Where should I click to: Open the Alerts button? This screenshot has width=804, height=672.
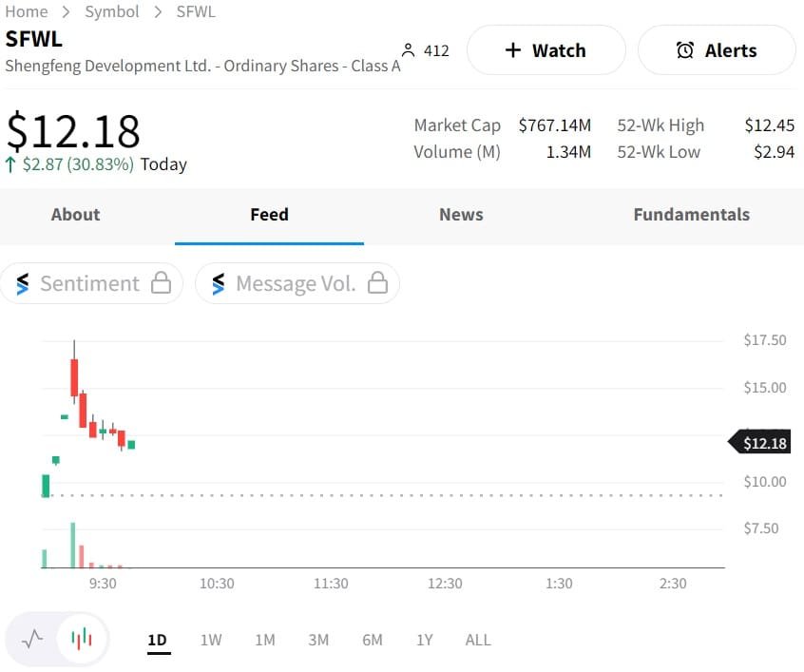[x=716, y=50]
